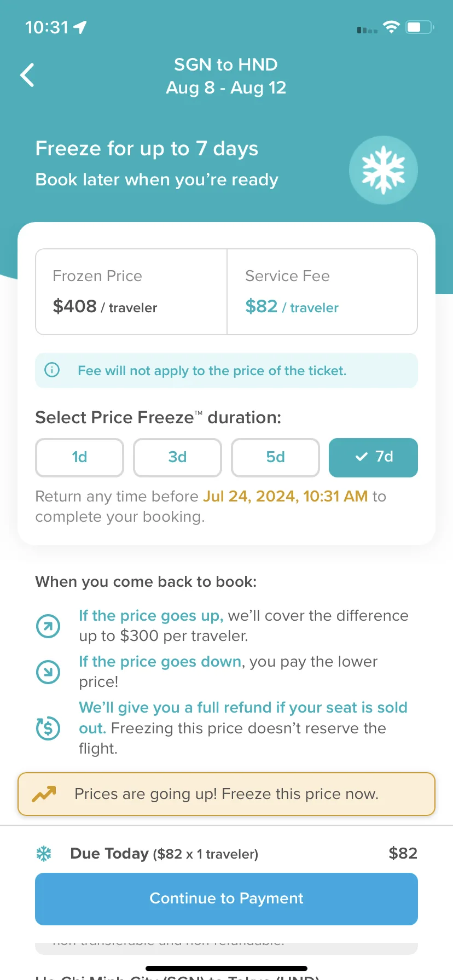Image resolution: width=453 pixels, height=980 pixels.
Task: Tap the SGN to HND trip title
Action: click(226, 65)
